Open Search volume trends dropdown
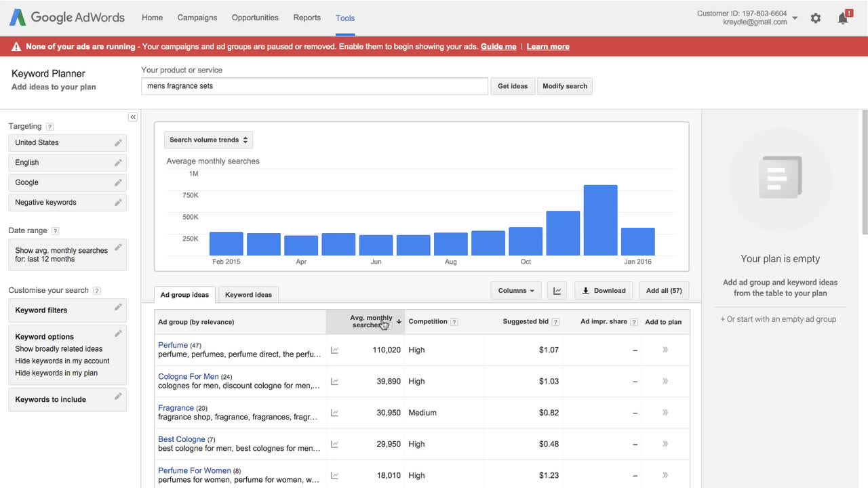868x488 pixels. 208,140
